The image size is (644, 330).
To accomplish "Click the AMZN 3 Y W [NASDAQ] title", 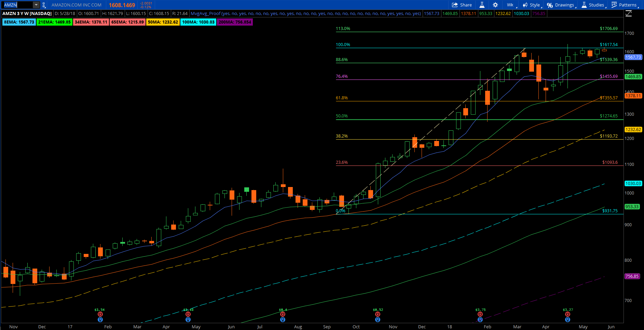I will 27,14.
